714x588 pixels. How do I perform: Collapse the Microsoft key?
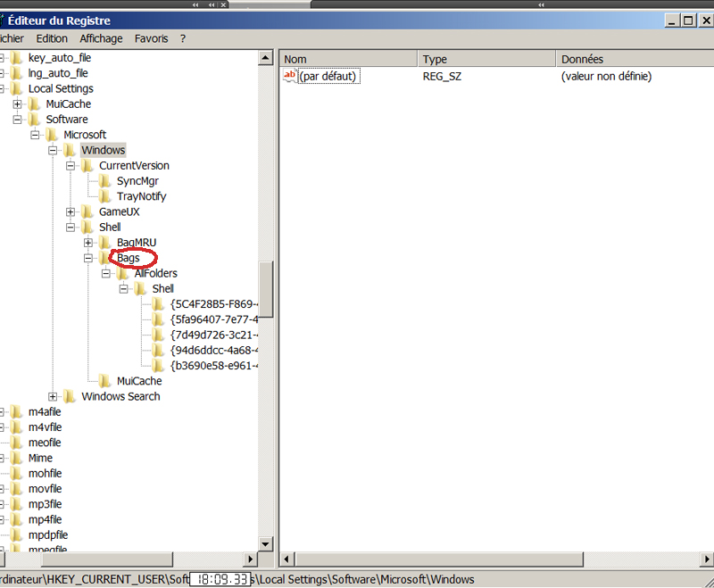tap(35, 135)
